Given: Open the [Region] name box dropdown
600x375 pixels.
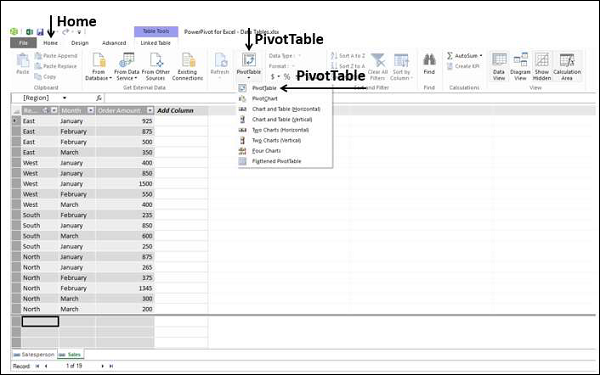Looking at the screenshot, I should [x=64, y=98].
